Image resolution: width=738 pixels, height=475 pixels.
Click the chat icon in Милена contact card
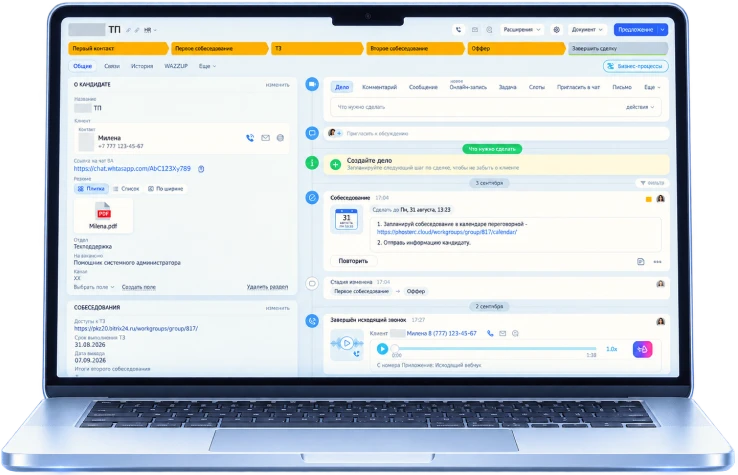pos(280,138)
